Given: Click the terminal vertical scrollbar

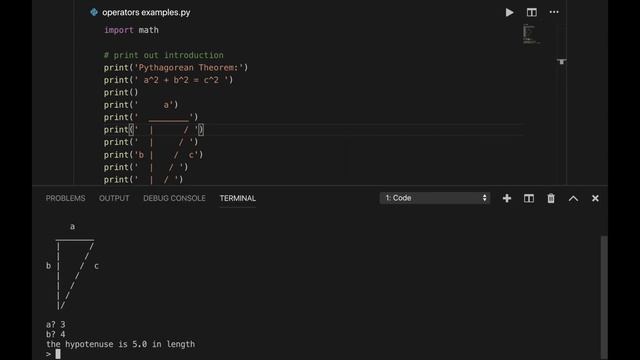Looking at the screenshot, I should pos(604,297).
